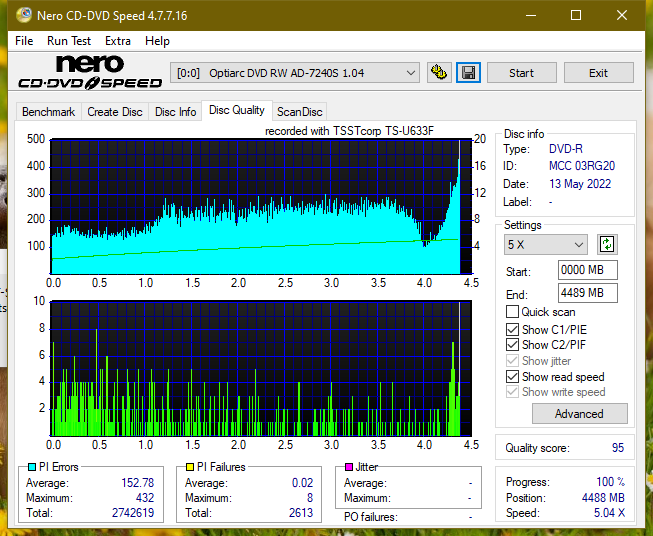Screen dimensions: 653x536
Task: Click the PI Failures average 0.02
Action: pyautogui.click(x=302, y=483)
